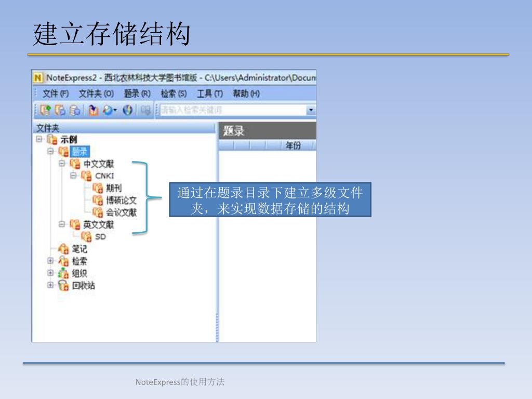Expand the 检索 folder node
This screenshot has height=399, width=532.
50,261
